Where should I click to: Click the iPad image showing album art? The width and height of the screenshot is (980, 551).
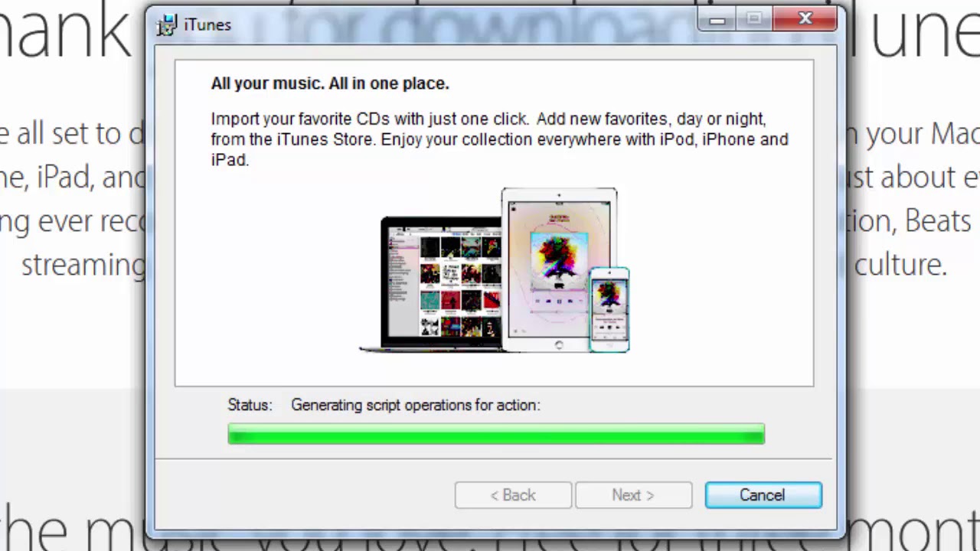click(x=558, y=269)
